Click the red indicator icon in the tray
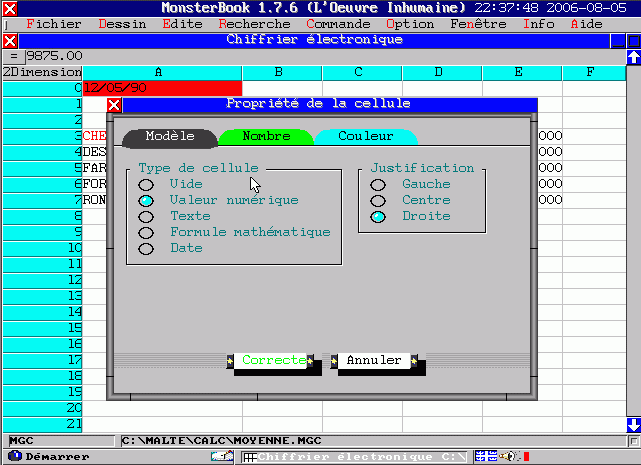Screen dimensions: 641x465 tap(527, 456)
